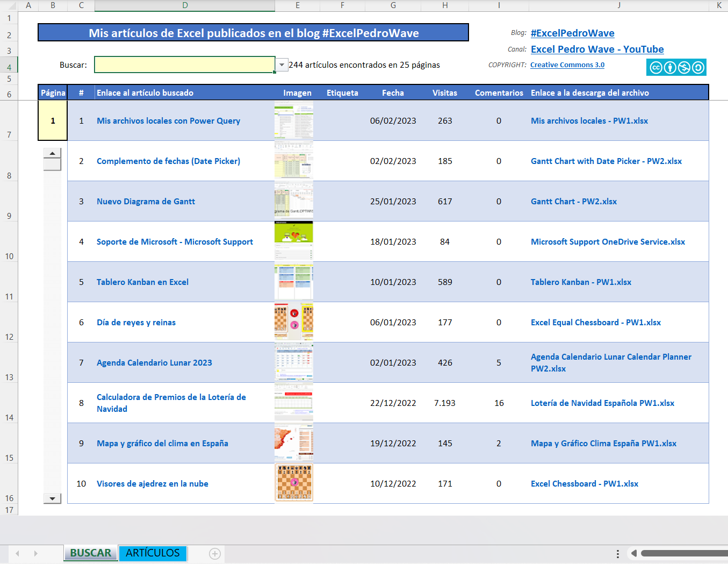Download Excel Equal Chessboard - PW1.xlsx
Screen dimensions: 728x564
pyautogui.click(x=596, y=323)
